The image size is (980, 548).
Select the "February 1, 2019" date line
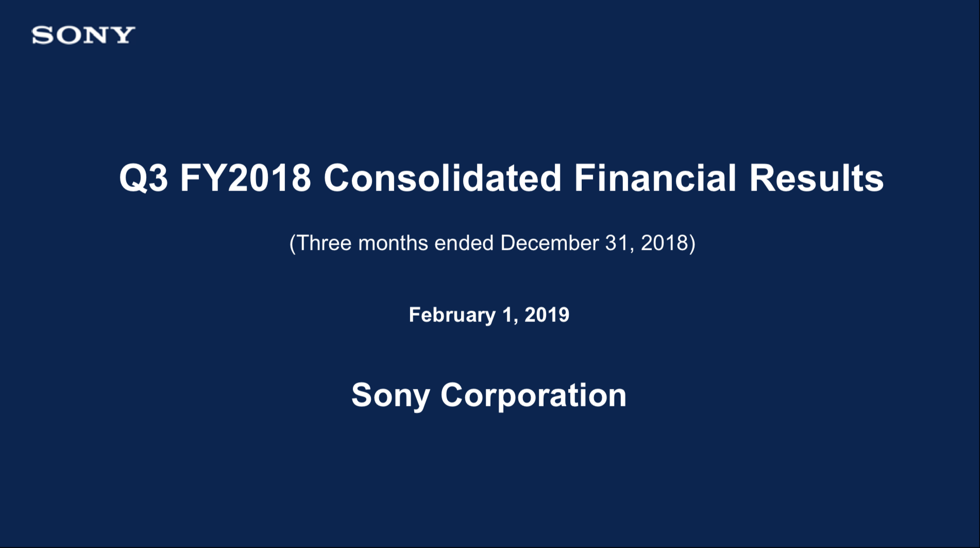(489, 315)
